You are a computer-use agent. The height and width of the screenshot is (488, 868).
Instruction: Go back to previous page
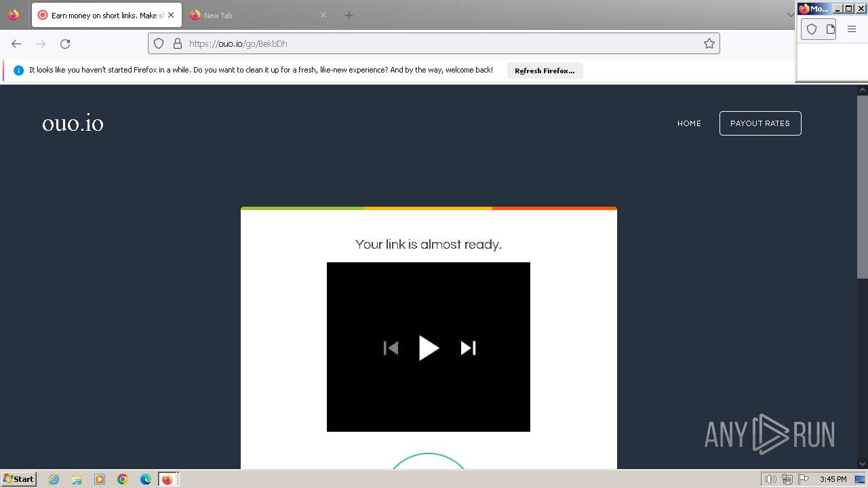(16, 43)
